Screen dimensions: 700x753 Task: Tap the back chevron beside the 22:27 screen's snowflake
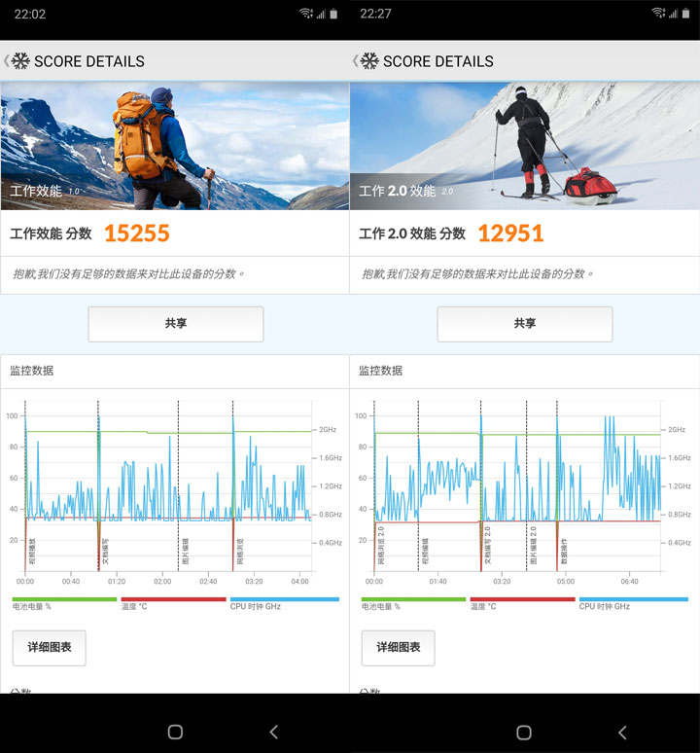point(355,61)
